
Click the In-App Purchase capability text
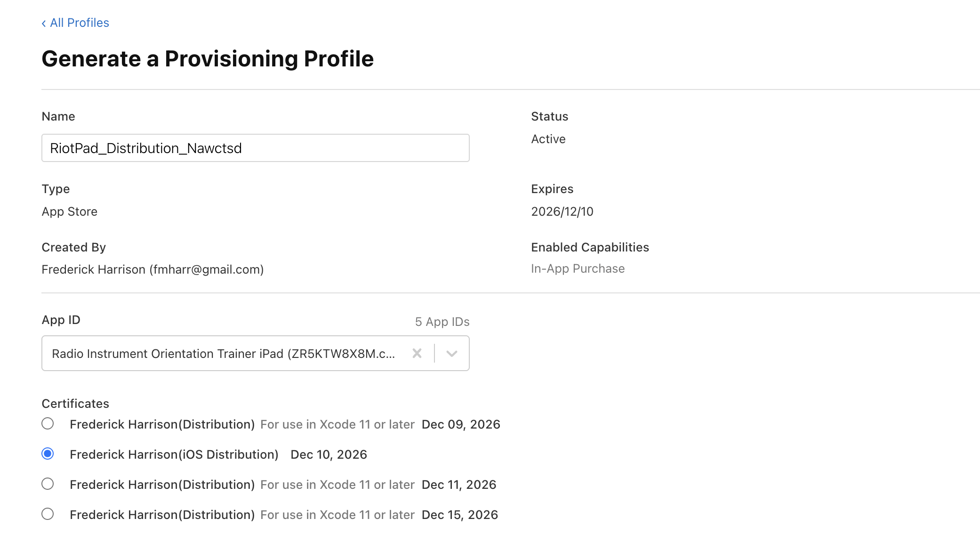click(578, 268)
